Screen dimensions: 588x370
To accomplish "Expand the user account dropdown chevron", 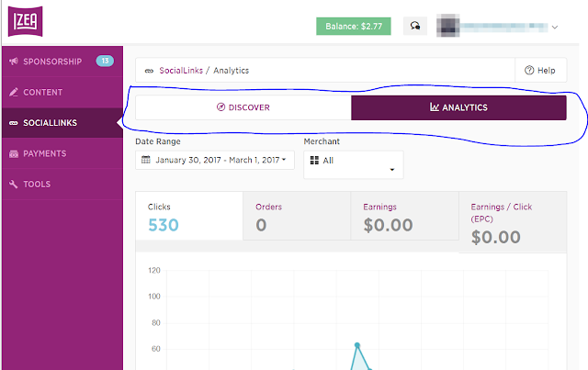I will point(555,27).
